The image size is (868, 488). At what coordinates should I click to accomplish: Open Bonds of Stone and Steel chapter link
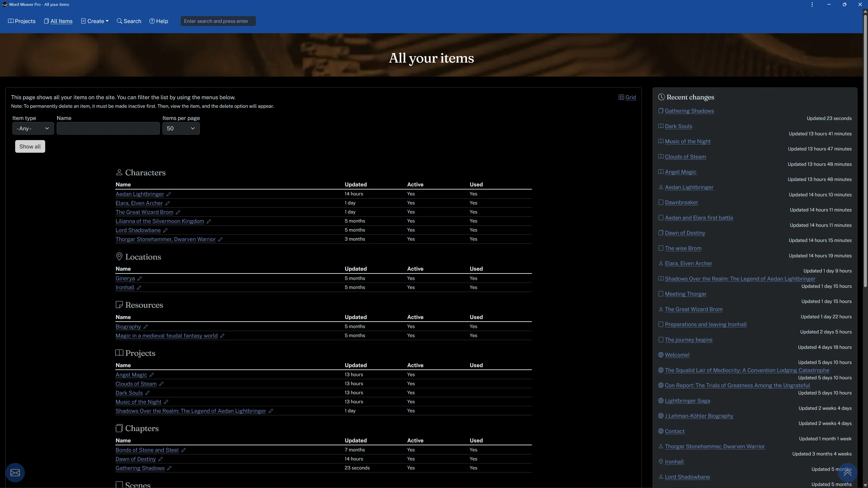tap(147, 450)
